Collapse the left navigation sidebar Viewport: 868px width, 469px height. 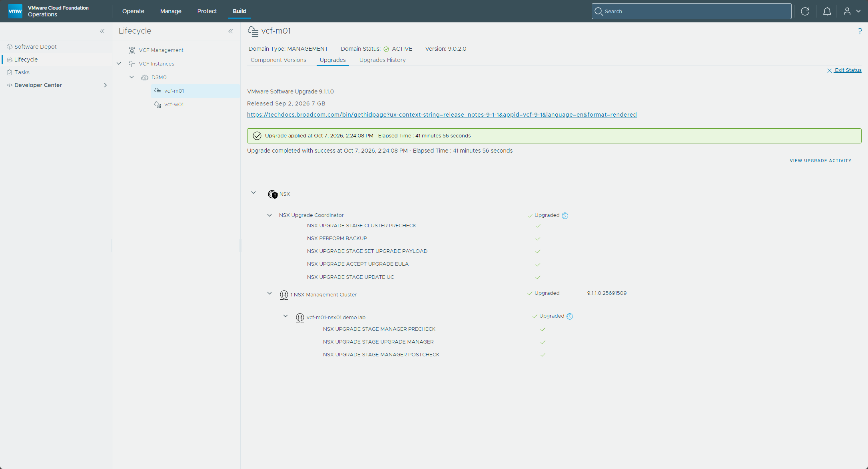(102, 31)
